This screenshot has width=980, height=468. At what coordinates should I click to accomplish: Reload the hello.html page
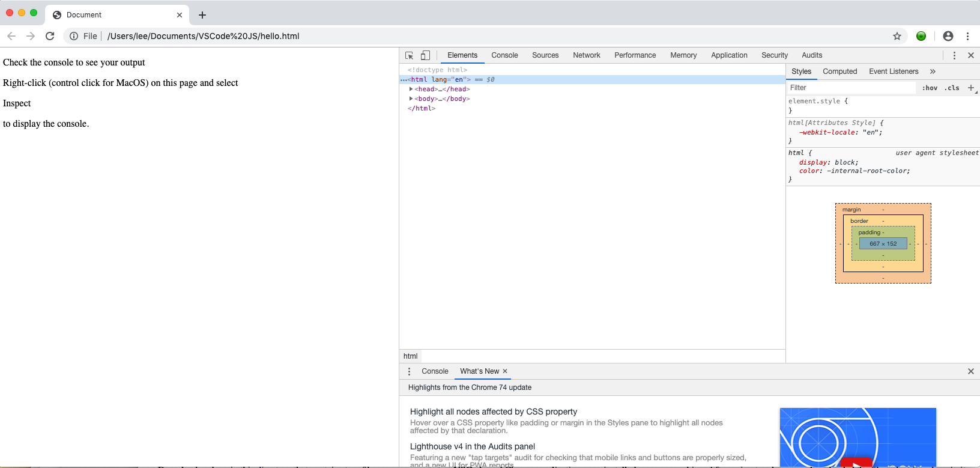[x=50, y=36]
